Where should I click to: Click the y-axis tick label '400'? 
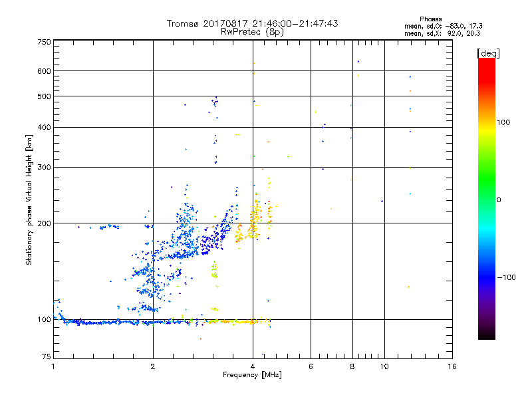(44, 128)
